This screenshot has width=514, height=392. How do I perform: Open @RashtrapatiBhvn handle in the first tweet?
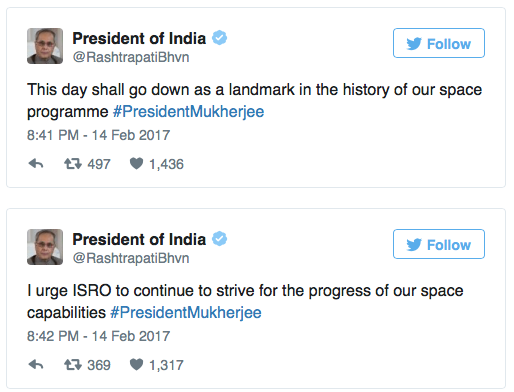[131, 57]
